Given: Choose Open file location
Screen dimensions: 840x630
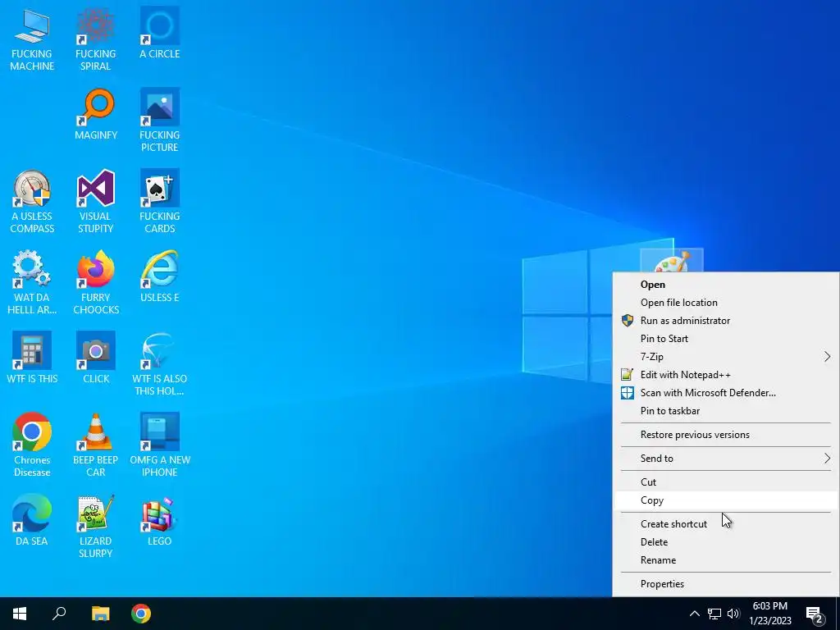Looking at the screenshot, I should pos(725,303).
